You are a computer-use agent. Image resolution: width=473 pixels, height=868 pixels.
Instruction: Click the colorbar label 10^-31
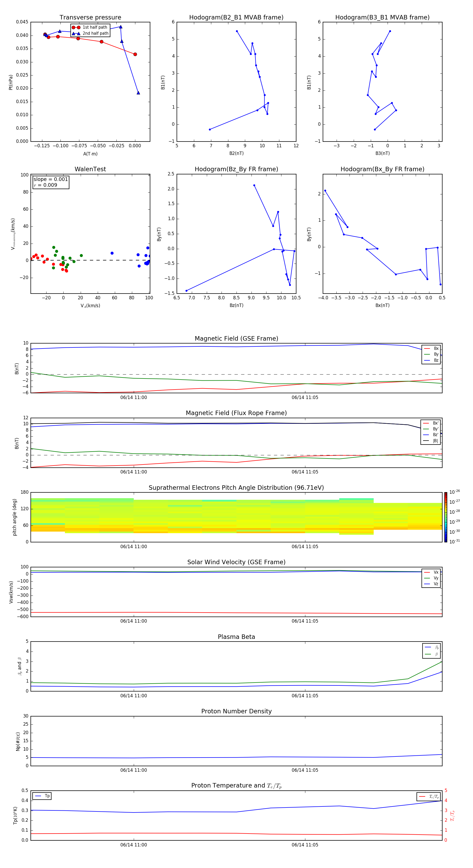(455, 542)
